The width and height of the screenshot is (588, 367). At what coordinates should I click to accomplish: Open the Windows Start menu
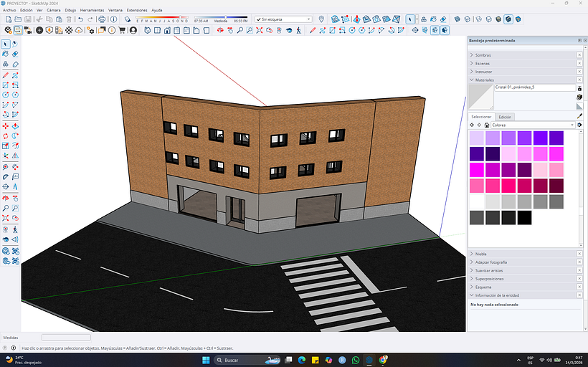pos(206,360)
